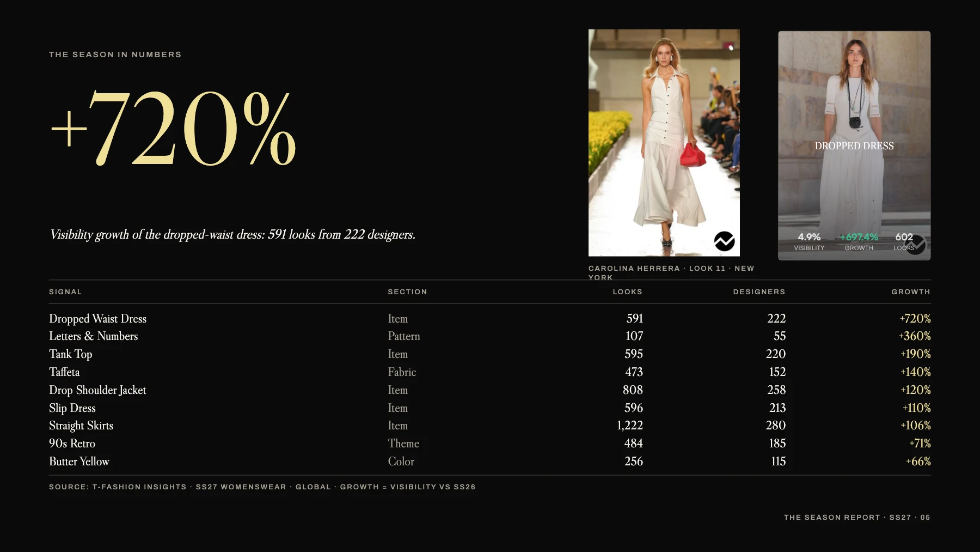Open the Dropped Dress trend card image
This screenshot has height=552, width=980.
point(854,145)
